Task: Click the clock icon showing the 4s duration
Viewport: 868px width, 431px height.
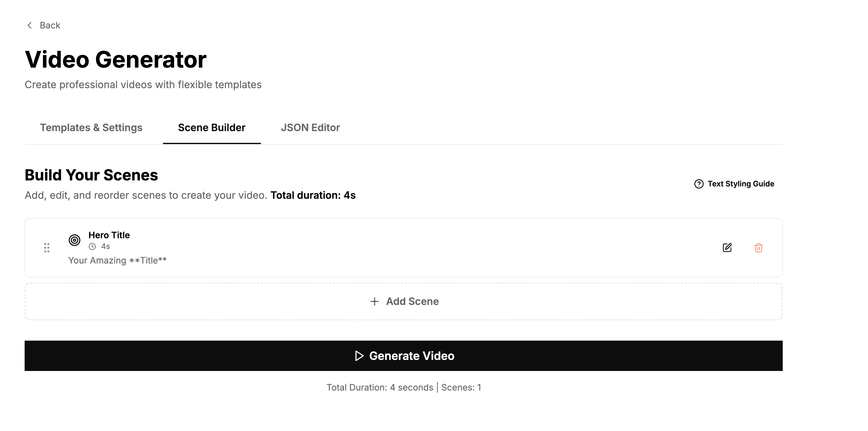Action: click(x=92, y=246)
